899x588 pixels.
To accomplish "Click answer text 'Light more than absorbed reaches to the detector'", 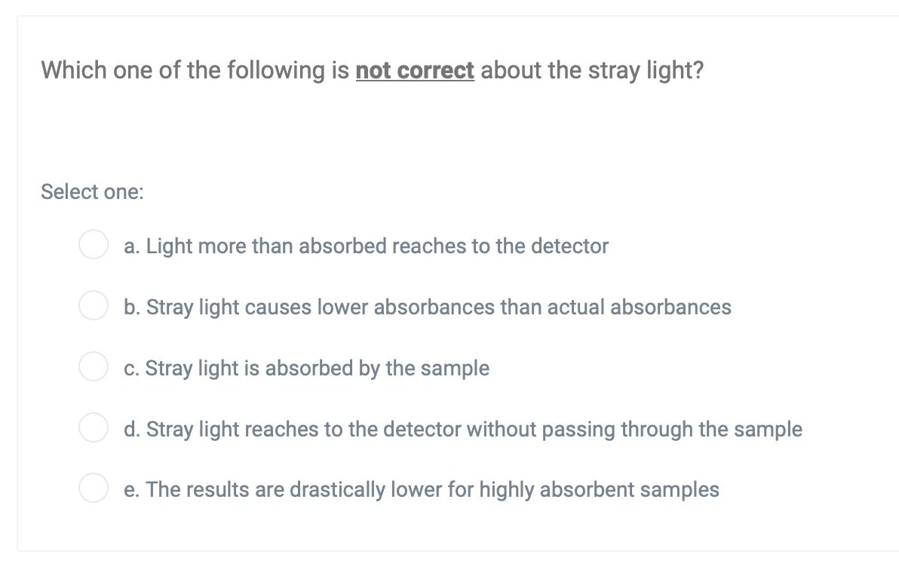I will [x=377, y=247].
